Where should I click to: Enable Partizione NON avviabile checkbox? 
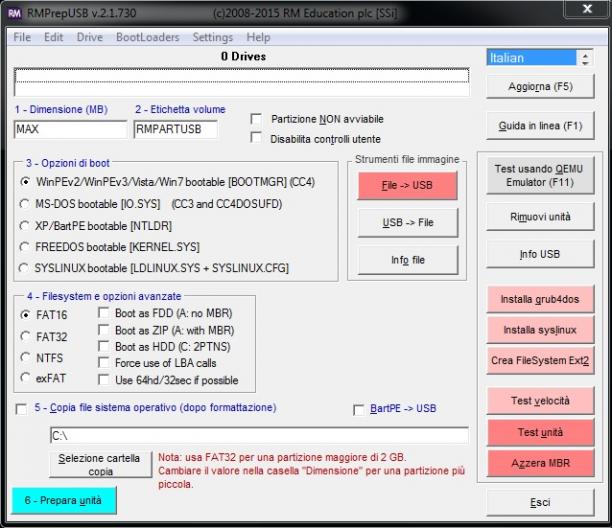pyautogui.click(x=256, y=119)
